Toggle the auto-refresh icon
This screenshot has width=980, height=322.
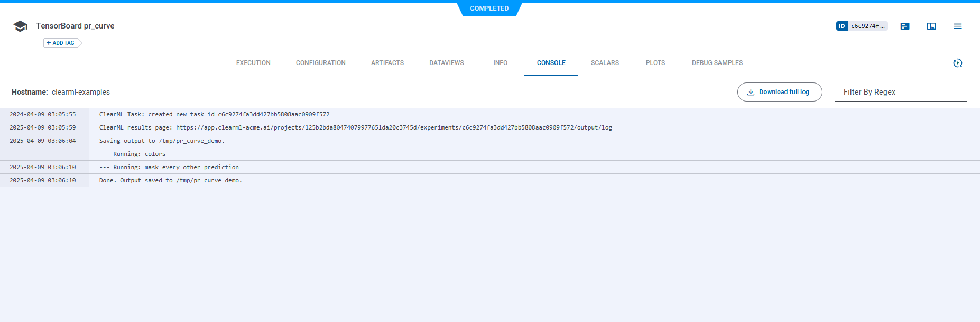point(958,63)
